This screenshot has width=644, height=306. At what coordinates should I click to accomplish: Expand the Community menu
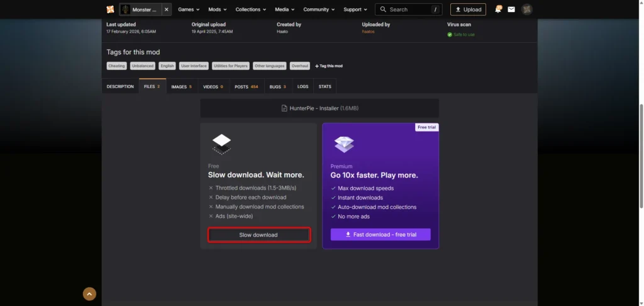click(319, 9)
